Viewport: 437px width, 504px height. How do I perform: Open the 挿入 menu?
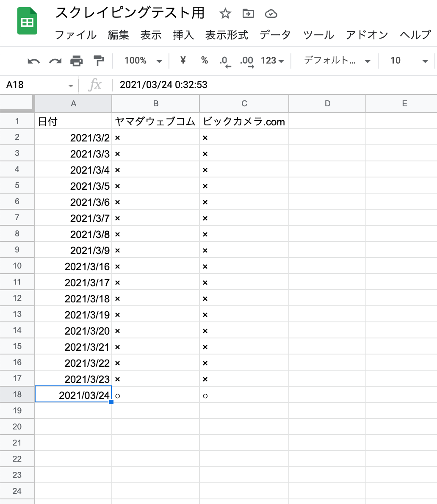(x=183, y=35)
